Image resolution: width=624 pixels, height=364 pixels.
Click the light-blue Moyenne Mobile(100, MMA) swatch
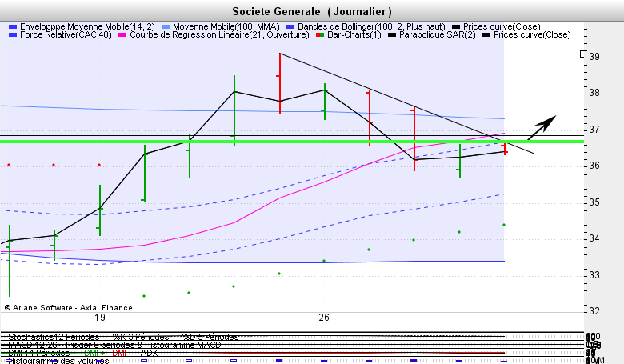[166, 27]
